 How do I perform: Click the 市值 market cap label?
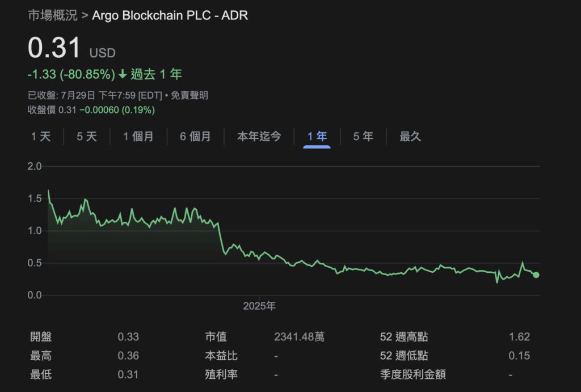pos(216,337)
